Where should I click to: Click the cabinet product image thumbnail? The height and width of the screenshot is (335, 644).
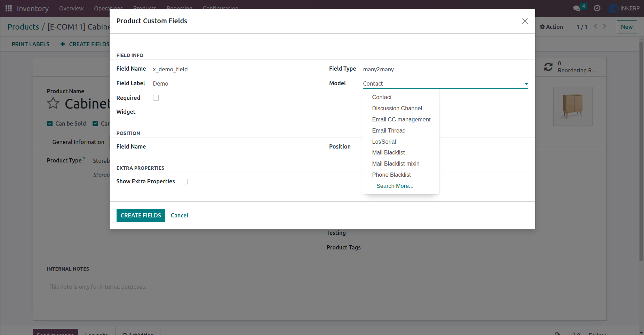573,106
